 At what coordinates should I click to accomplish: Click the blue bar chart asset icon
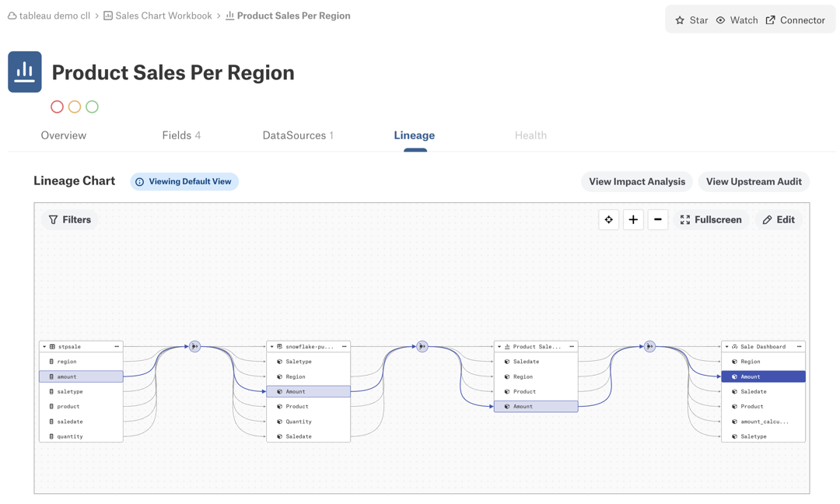tap(25, 72)
